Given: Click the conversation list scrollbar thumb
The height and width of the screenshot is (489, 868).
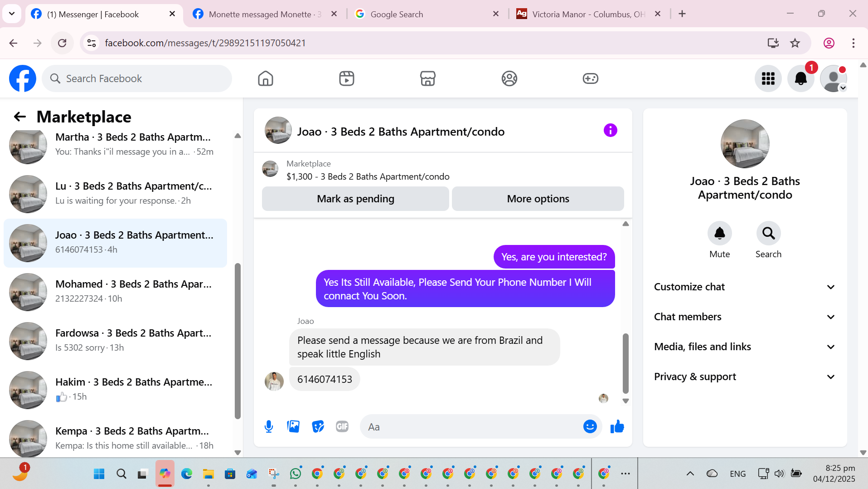Looking at the screenshot, I should pyautogui.click(x=238, y=341).
